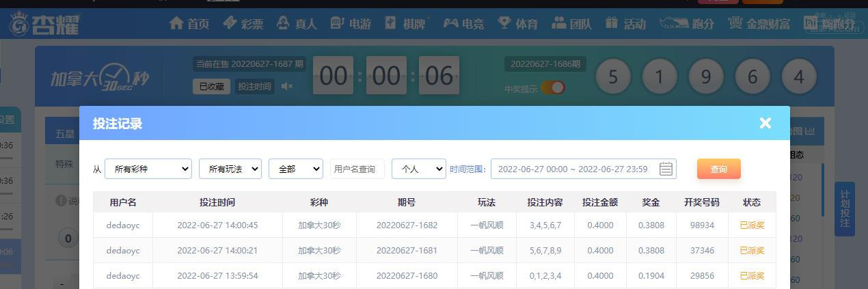Open the 团队 team menu
Viewport: 868px width, 289px height.
point(571,24)
